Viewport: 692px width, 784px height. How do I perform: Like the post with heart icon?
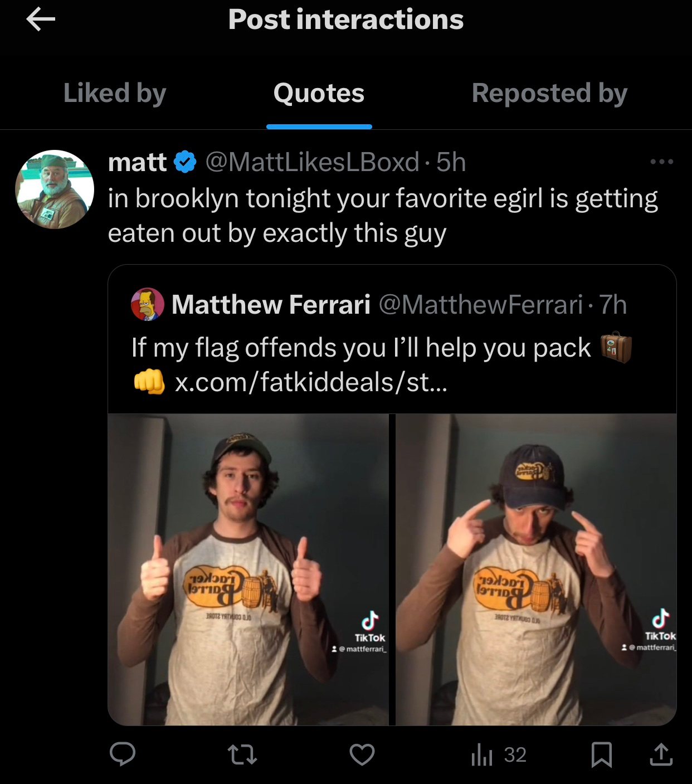pos(362,754)
